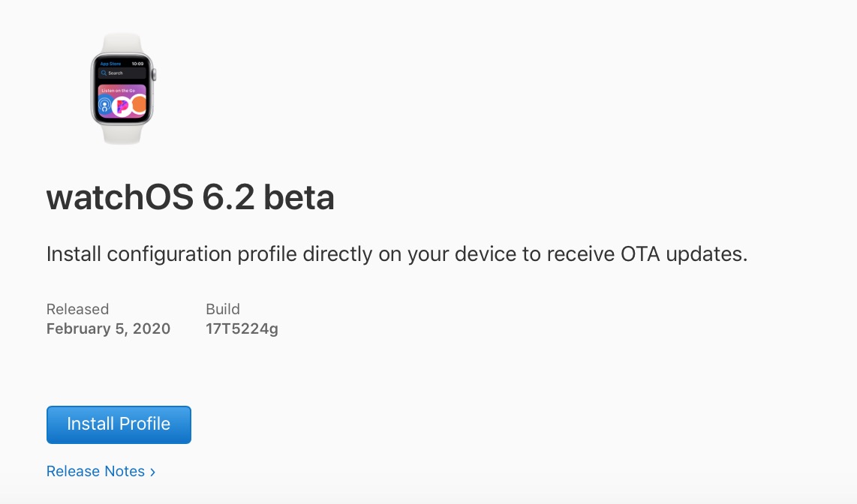857x504 pixels.
Task: Click the watchOS 6.2 beta heading
Action: [190, 198]
